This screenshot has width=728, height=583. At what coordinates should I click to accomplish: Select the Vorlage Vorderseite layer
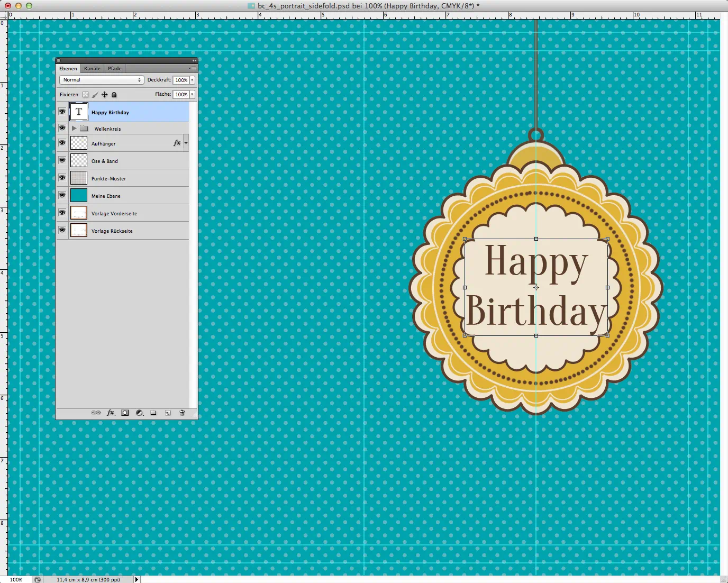114,213
